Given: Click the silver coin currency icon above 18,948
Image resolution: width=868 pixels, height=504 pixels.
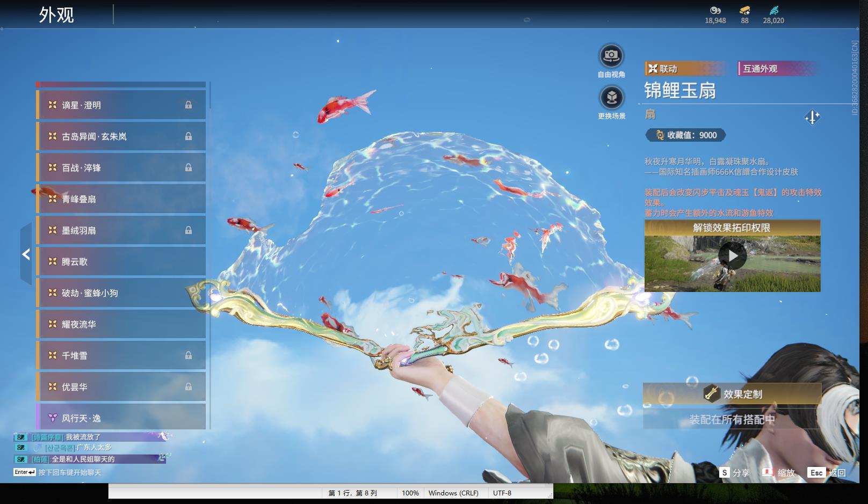Looking at the screenshot, I should tap(715, 10).
